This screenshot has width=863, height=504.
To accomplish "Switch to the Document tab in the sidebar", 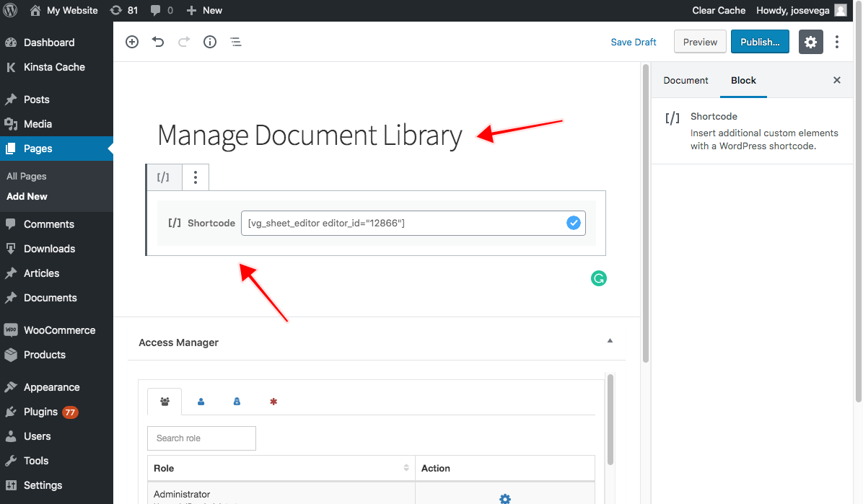I will [x=685, y=80].
